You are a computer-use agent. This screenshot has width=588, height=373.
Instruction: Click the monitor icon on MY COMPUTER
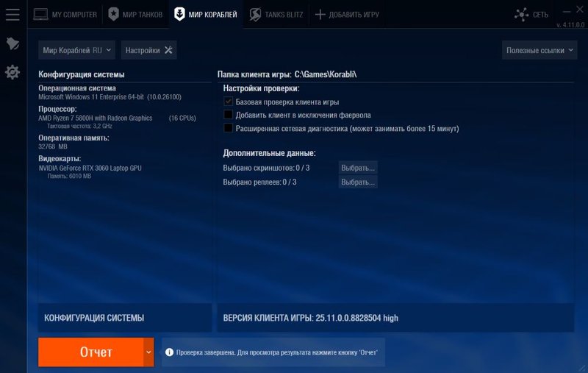pos(41,14)
